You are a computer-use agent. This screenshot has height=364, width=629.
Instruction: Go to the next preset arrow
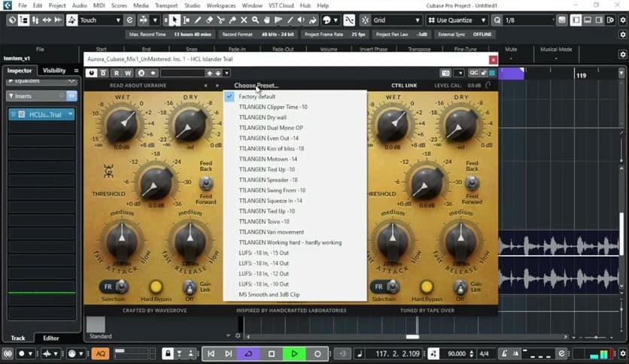tap(217, 86)
